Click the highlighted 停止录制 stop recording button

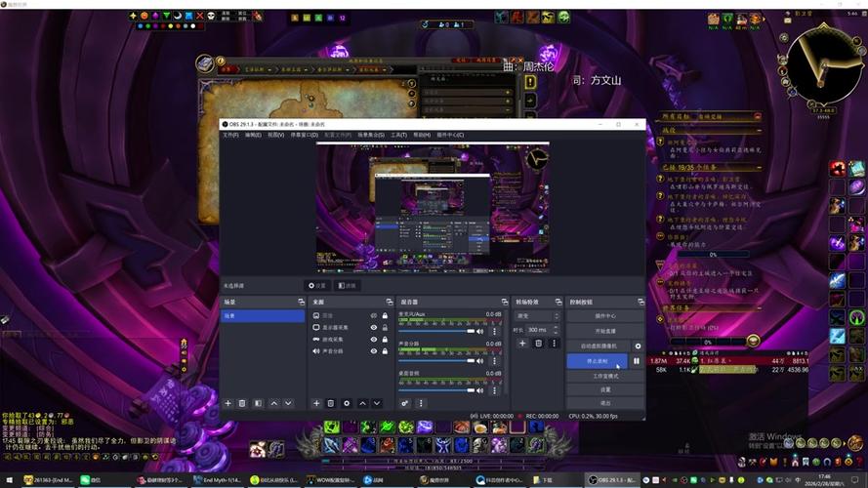[597, 361]
